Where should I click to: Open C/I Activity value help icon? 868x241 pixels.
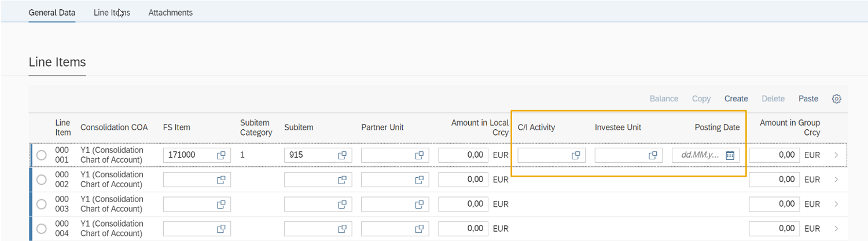pos(576,155)
